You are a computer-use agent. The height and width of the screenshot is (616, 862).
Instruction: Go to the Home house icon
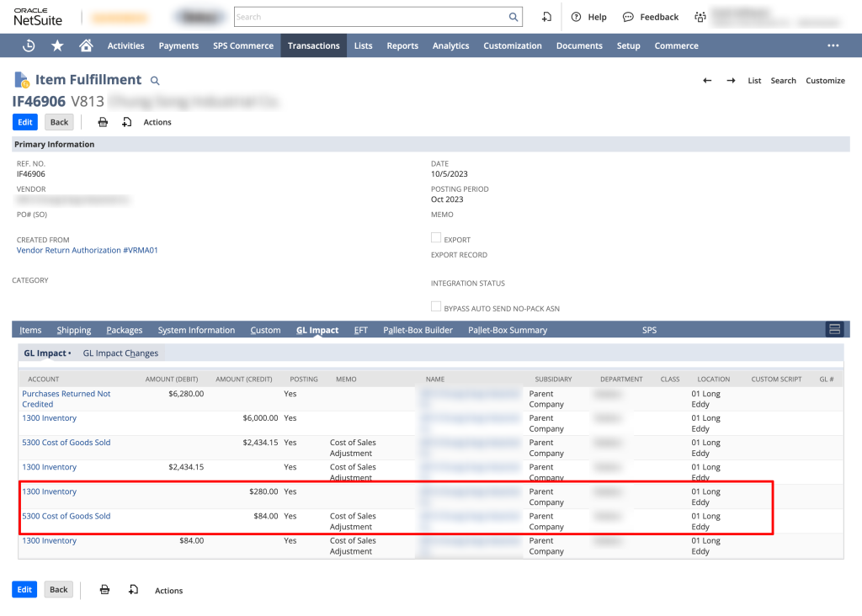(x=86, y=45)
